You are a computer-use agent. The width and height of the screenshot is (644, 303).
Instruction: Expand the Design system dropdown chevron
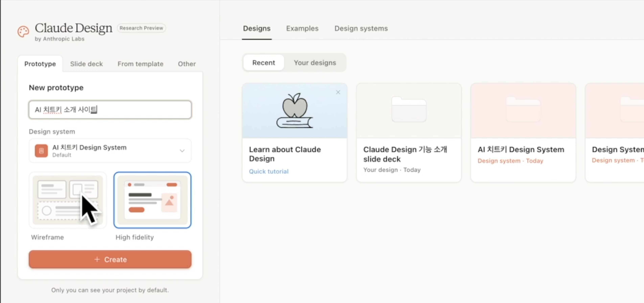pyautogui.click(x=182, y=151)
